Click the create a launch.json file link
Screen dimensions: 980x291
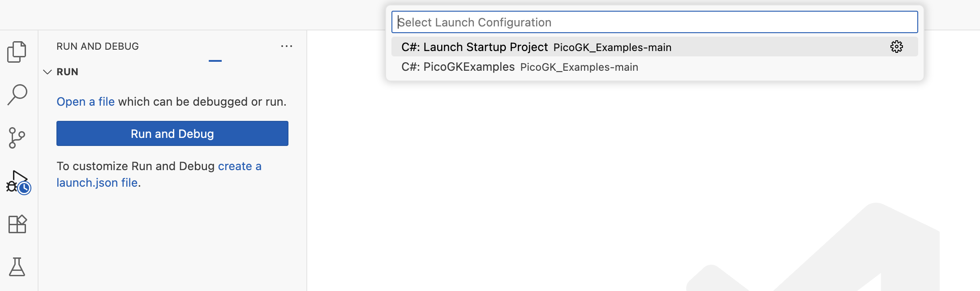[159, 174]
